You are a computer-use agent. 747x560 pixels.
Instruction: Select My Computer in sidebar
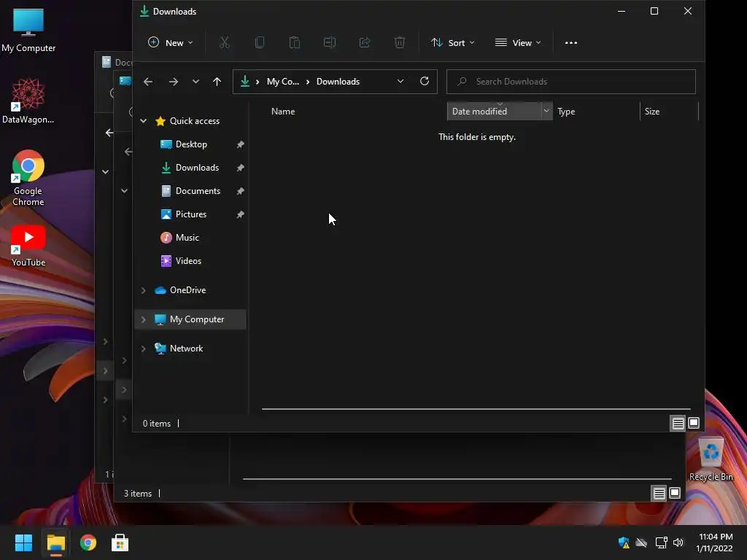pyautogui.click(x=197, y=319)
